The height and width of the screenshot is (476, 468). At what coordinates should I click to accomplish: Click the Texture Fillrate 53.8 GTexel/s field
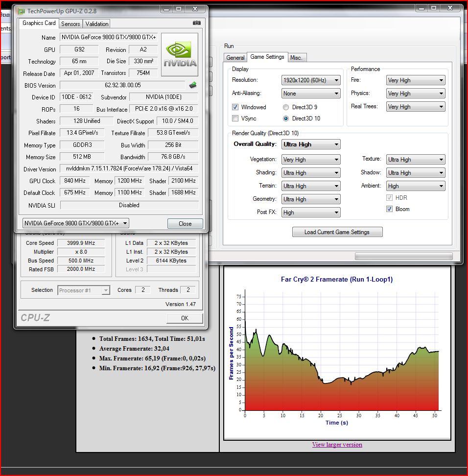pyautogui.click(x=173, y=133)
